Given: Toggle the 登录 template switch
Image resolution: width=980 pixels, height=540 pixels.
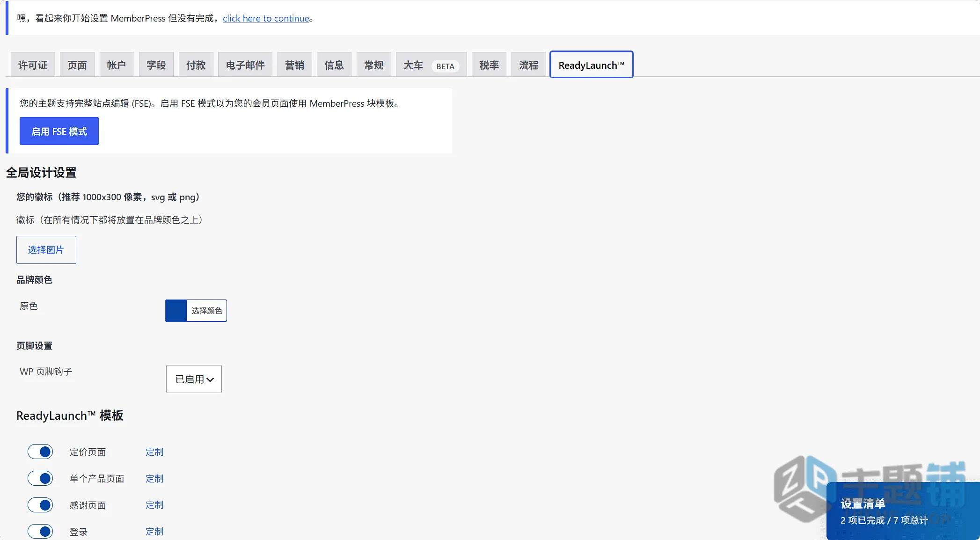Looking at the screenshot, I should (40, 532).
